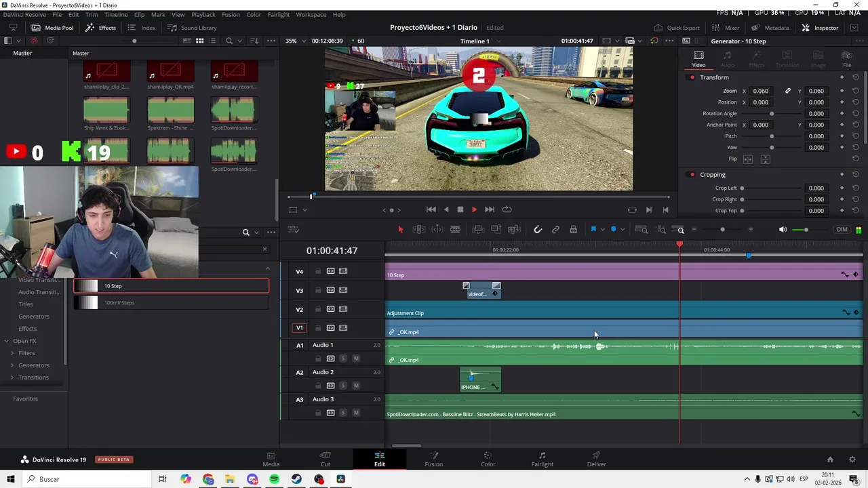Click the Replace Clip icon
The image size is (868, 488).
515,230
